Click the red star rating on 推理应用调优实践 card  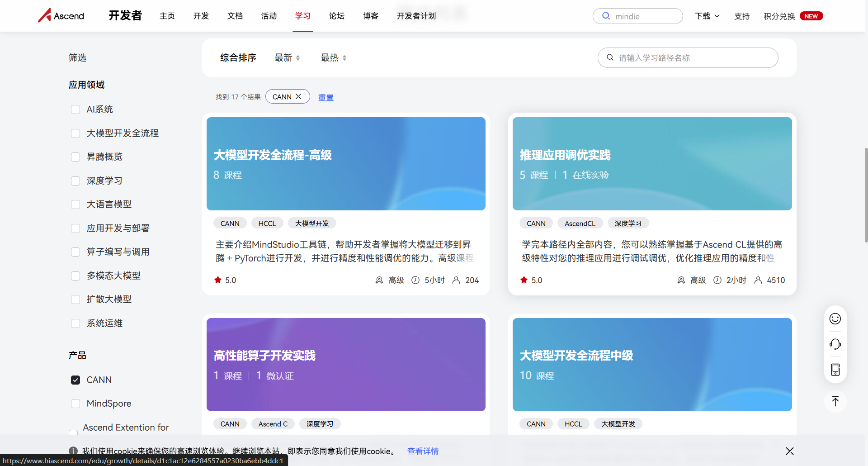point(524,280)
